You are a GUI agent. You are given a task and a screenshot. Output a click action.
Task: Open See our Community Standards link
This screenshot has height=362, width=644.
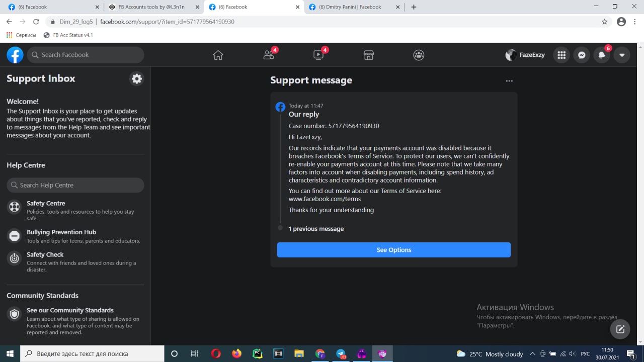tap(70, 310)
